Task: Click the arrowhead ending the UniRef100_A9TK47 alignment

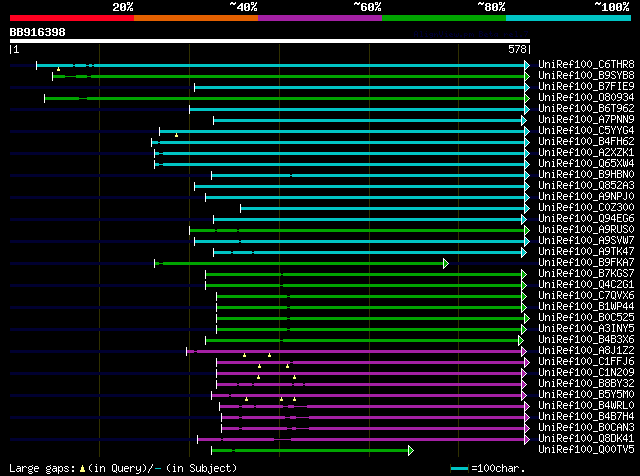Action: pos(524,252)
